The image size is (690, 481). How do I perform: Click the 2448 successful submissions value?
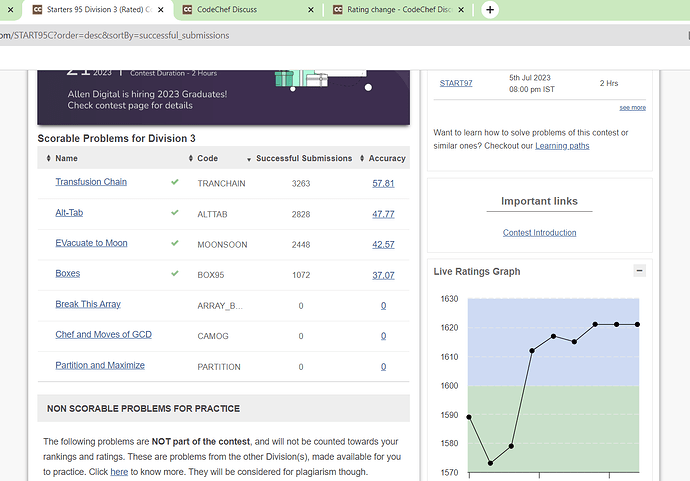point(301,245)
